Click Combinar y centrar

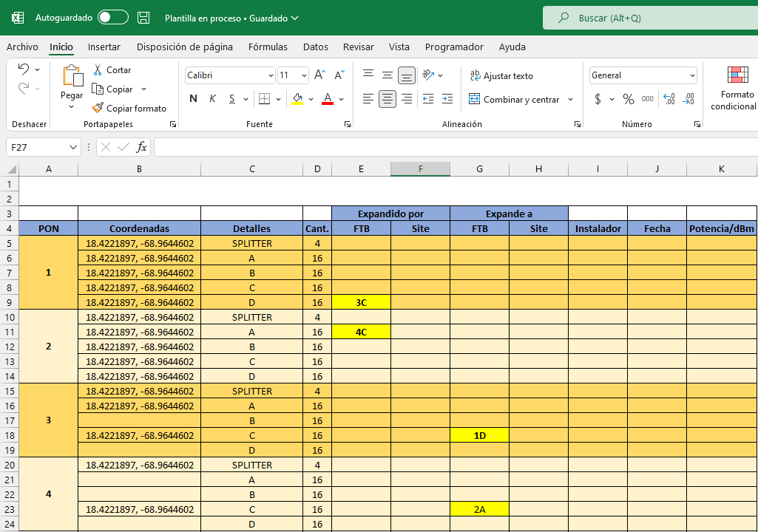[x=514, y=100]
